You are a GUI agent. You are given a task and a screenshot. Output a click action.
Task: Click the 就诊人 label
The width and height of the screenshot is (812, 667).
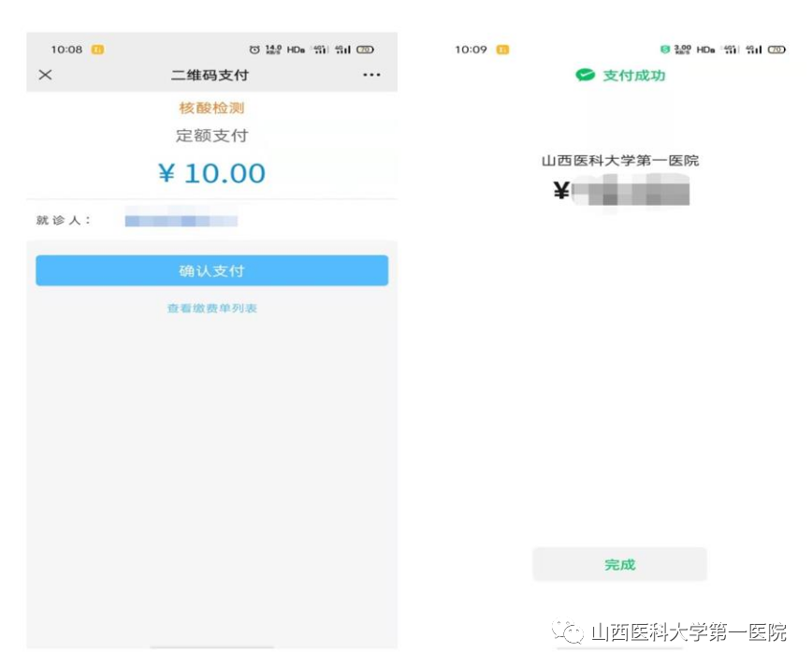tap(64, 220)
